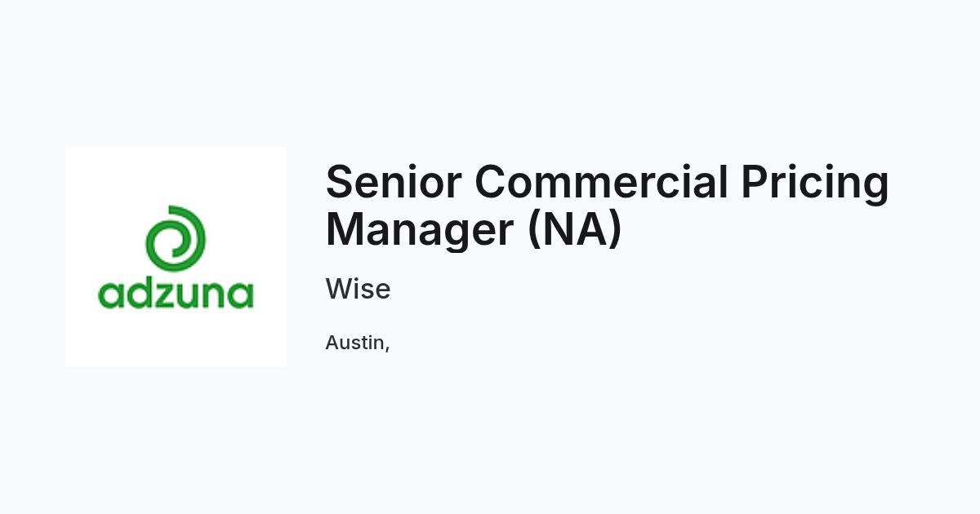Click the word "Commercial" in the heading
The image size is (980, 514).
601,182
